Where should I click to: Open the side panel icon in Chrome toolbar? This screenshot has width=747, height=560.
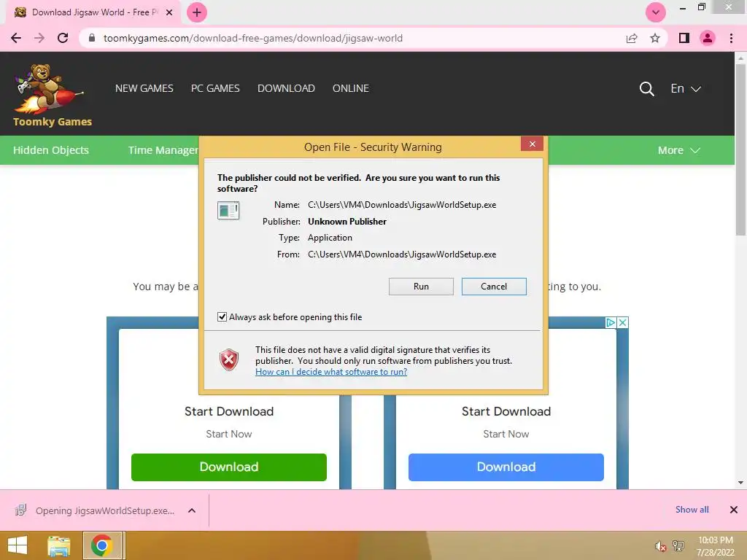(x=684, y=38)
